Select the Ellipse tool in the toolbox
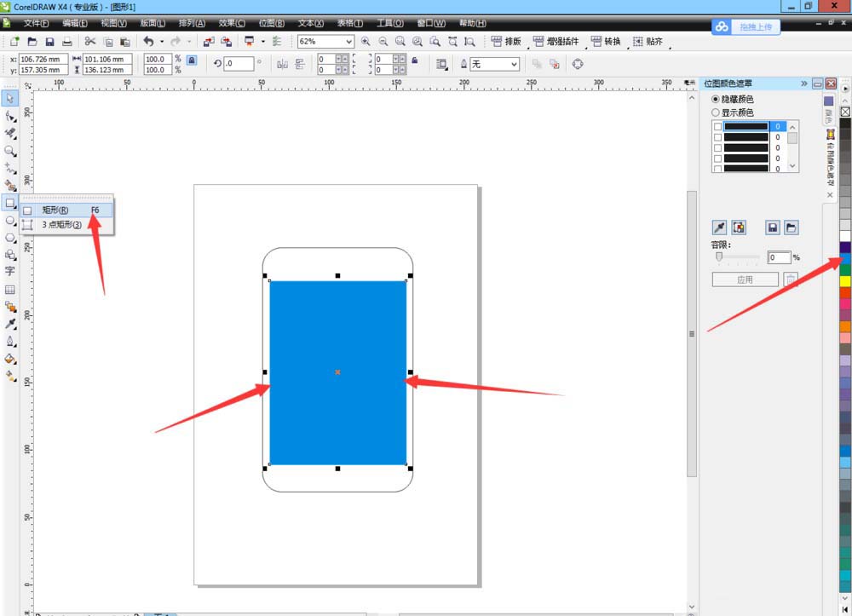 tap(10, 221)
